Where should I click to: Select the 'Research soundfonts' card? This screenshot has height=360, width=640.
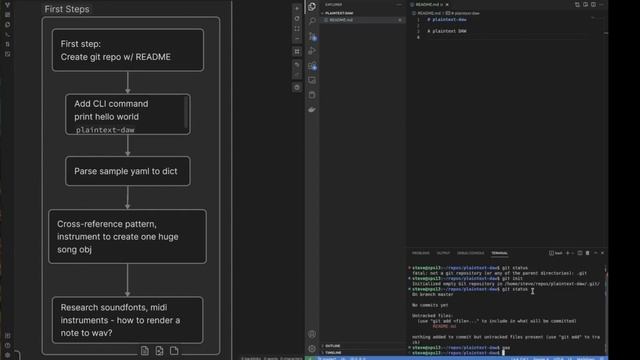pyautogui.click(x=128, y=320)
